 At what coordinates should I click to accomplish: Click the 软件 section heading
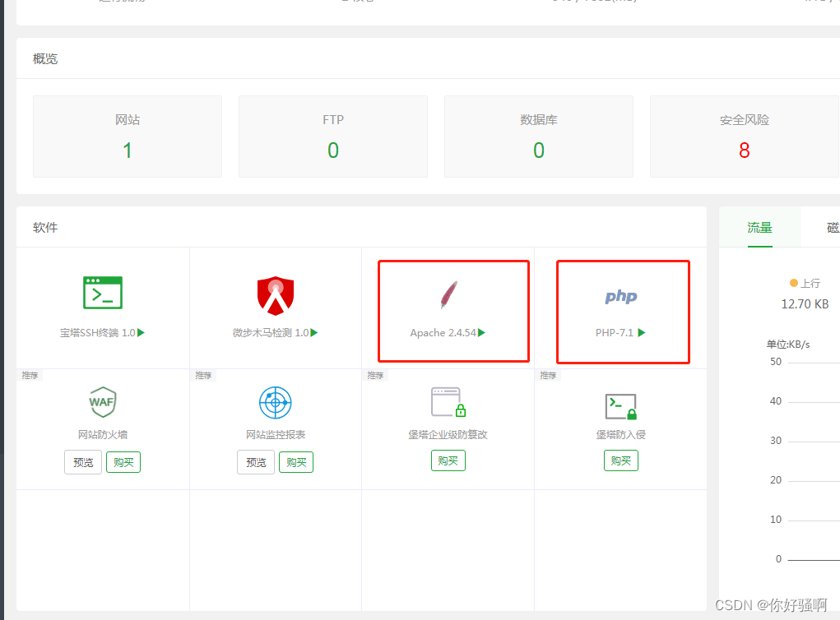(x=45, y=228)
